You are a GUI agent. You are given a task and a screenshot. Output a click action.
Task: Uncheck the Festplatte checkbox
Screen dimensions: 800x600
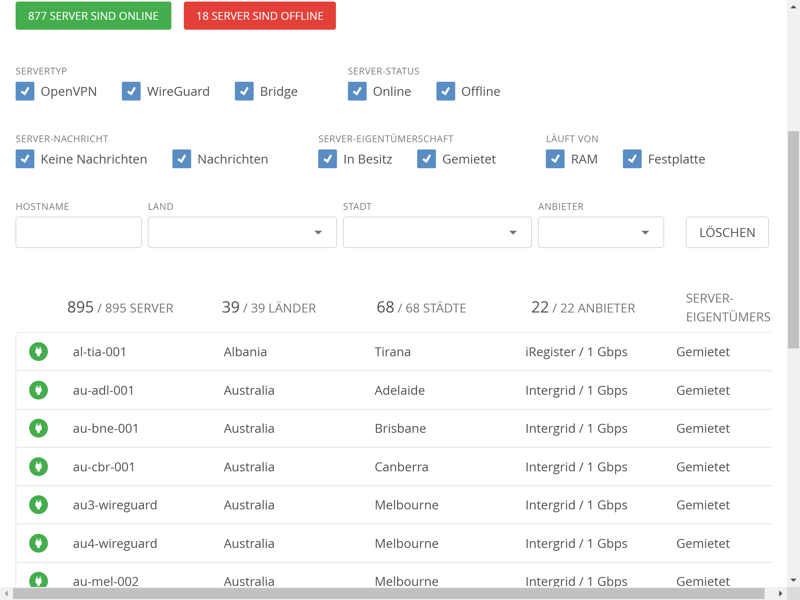(632, 159)
